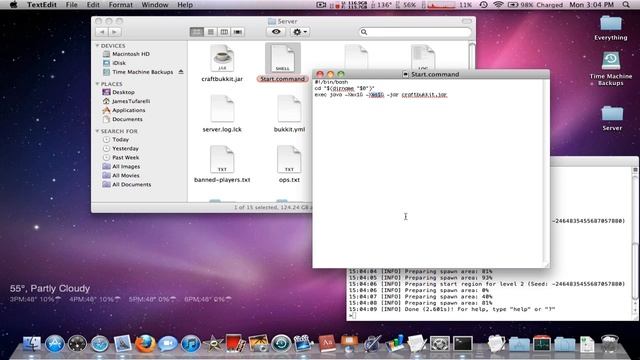Click the Wi-Fi status icon
The image size is (640, 360).
(498, 5)
